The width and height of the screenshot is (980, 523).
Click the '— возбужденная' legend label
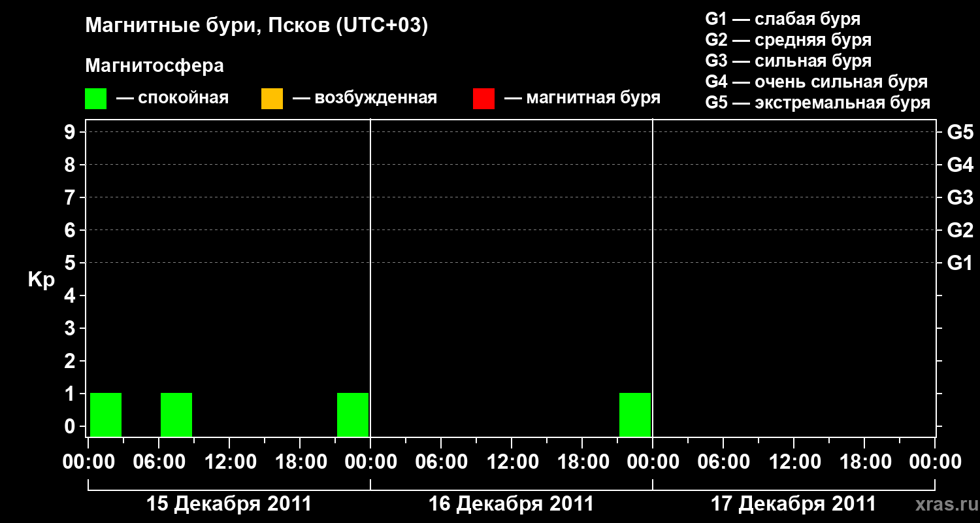365,98
